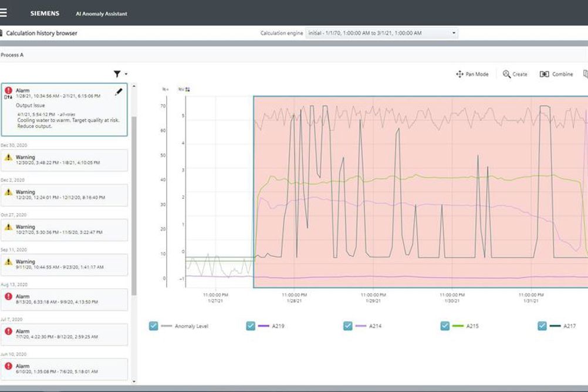Click the Calculation history browser heading
This screenshot has height=392, width=588.
(42, 33)
